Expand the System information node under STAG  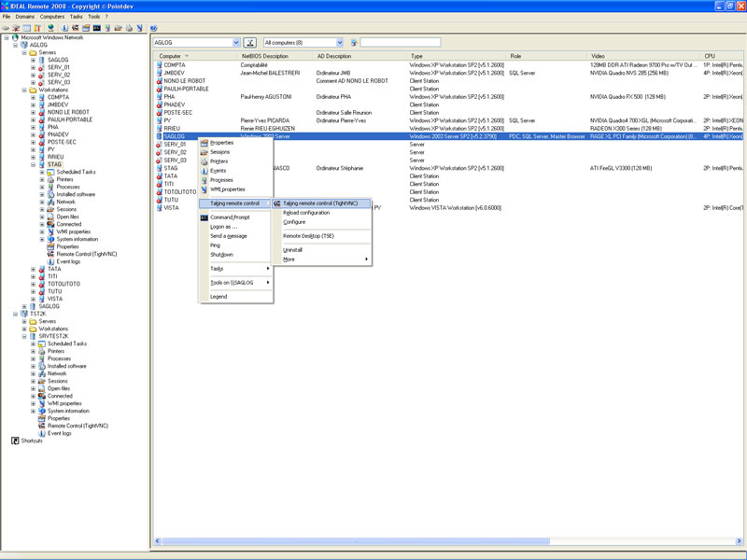[x=42, y=239]
